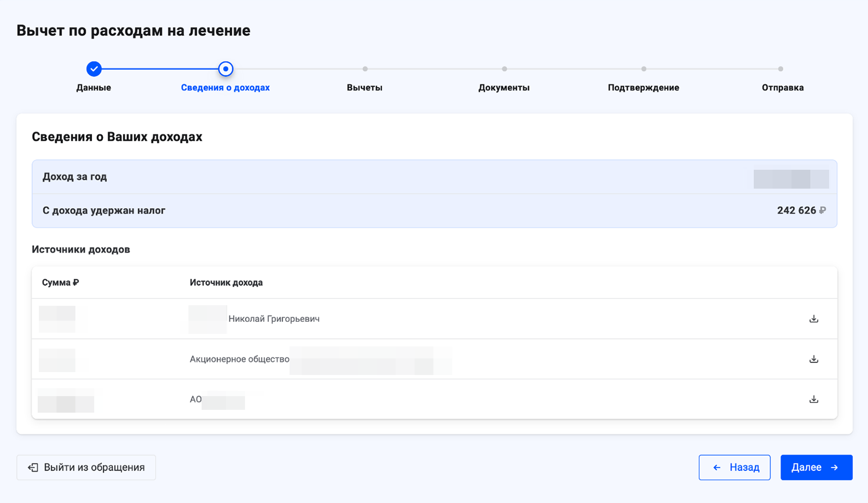The height and width of the screenshot is (503, 868).
Task: Click the Отправка step dot
Action: click(781, 69)
